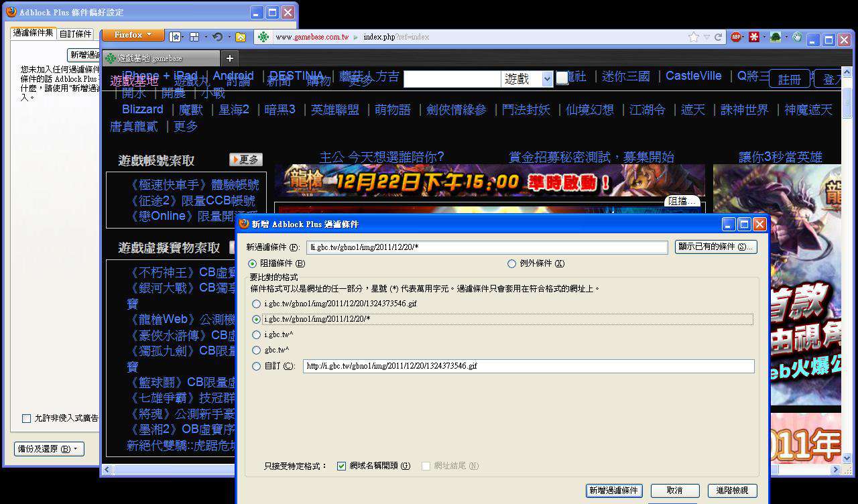Screen dimensions: 858x504
Task: Open the Blizzard site menu link
Action: [x=143, y=109]
